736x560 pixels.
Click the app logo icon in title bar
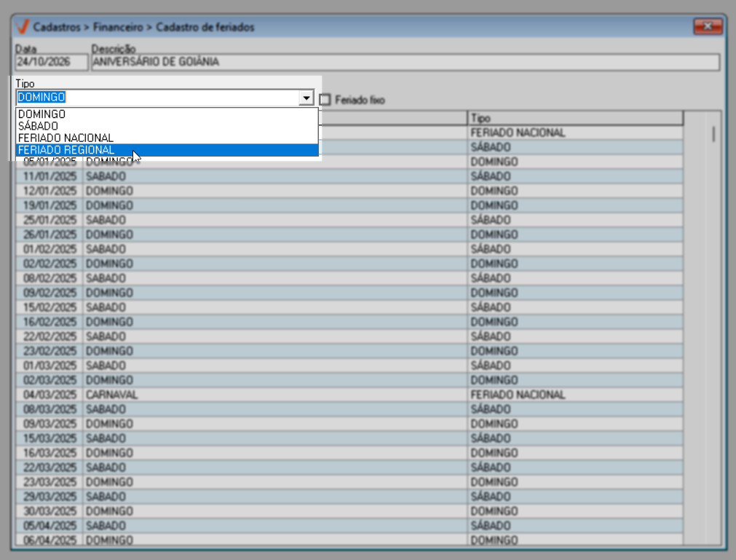[22, 27]
